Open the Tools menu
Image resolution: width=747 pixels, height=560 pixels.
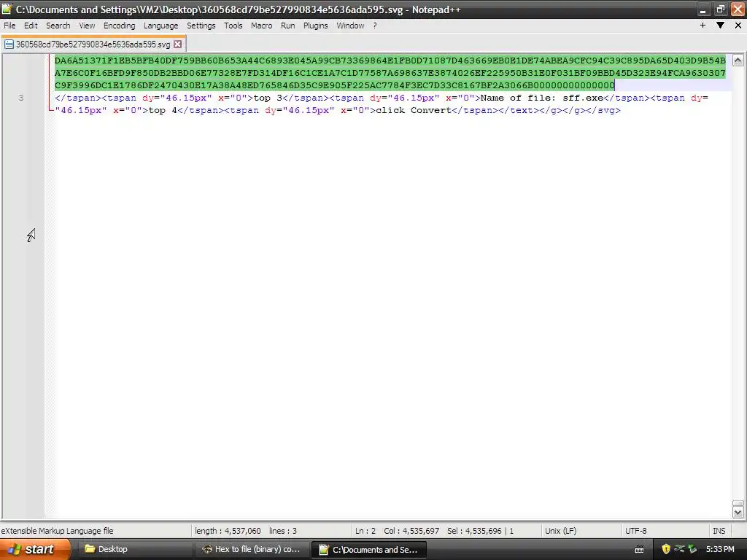[x=233, y=26]
